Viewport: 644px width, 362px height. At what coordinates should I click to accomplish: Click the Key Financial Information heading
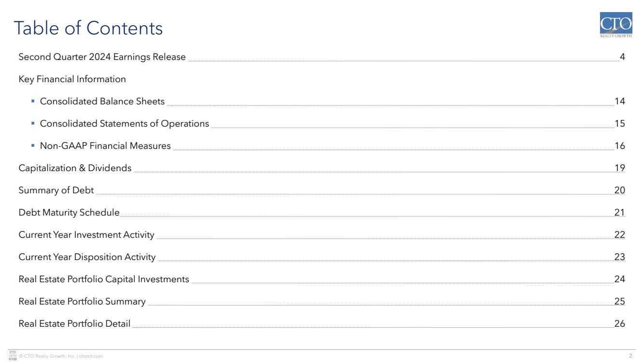tap(72, 79)
